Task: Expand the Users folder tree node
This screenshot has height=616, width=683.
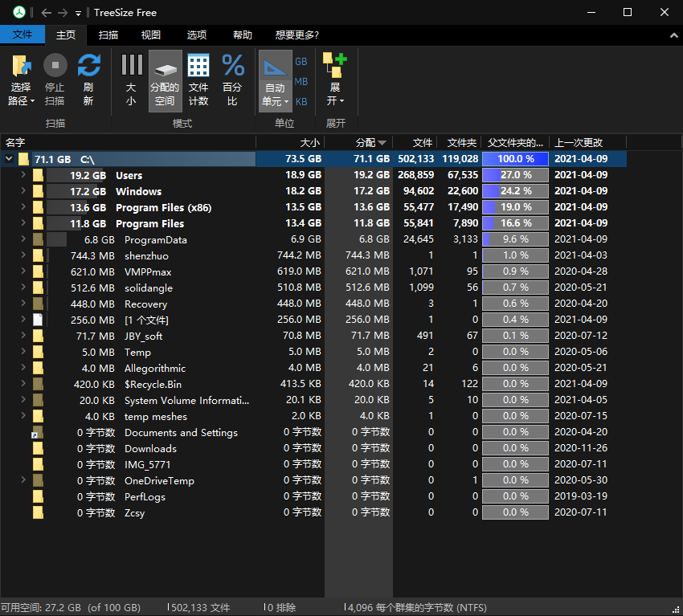Action: 23,175
